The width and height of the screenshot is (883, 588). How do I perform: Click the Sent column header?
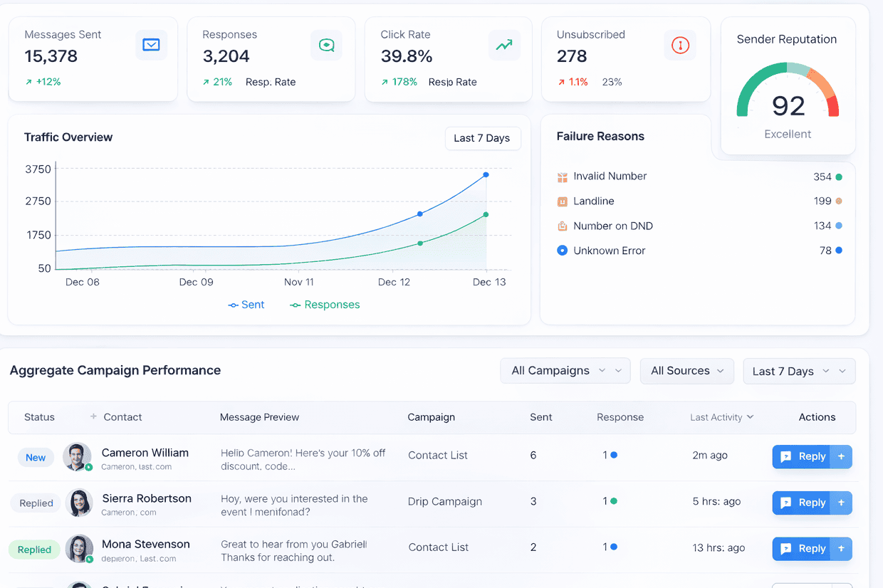pos(541,417)
